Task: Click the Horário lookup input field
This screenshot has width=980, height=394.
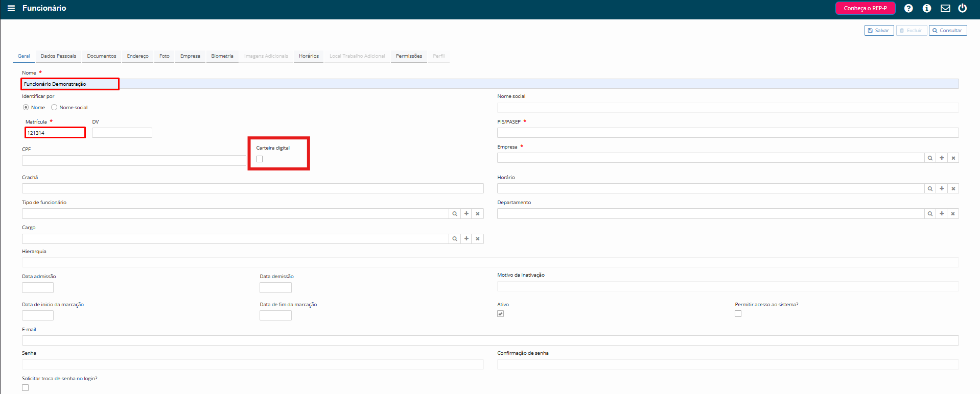Action: click(x=711, y=189)
